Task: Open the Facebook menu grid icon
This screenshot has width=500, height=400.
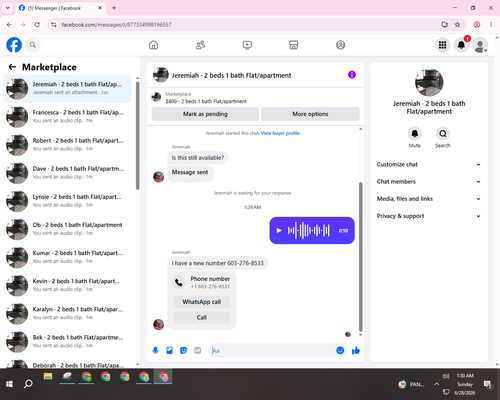Action: click(442, 45)
